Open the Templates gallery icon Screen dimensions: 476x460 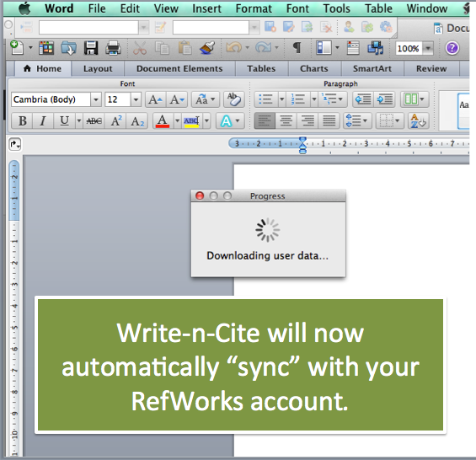[x=46, y=48]
